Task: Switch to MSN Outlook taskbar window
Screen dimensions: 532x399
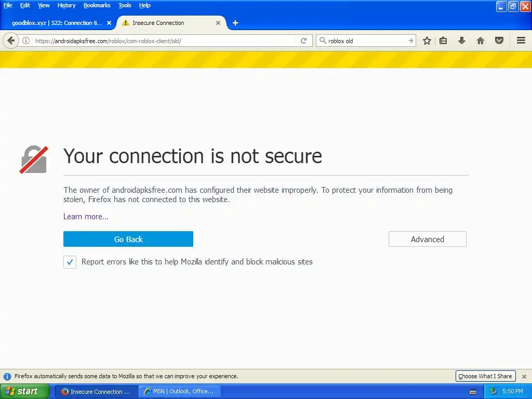Action: tap(180, 392)
